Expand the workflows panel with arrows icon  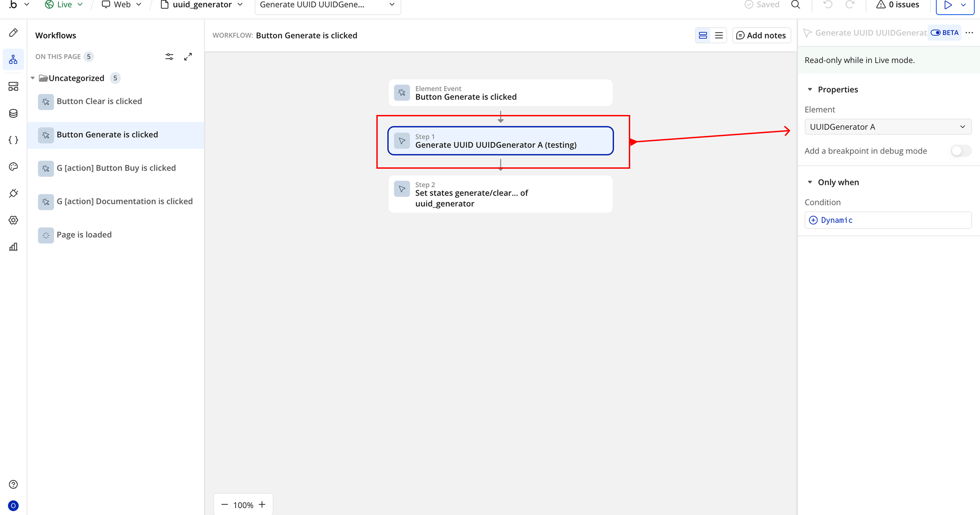[x=188, y=57]
